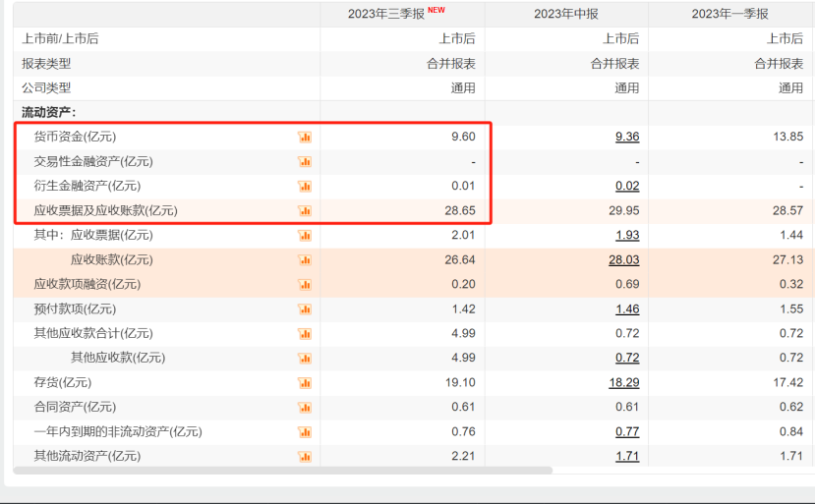Click the 报表类型 row label
Viewport: 816px width, 504px height.
(x=46, y=64)
